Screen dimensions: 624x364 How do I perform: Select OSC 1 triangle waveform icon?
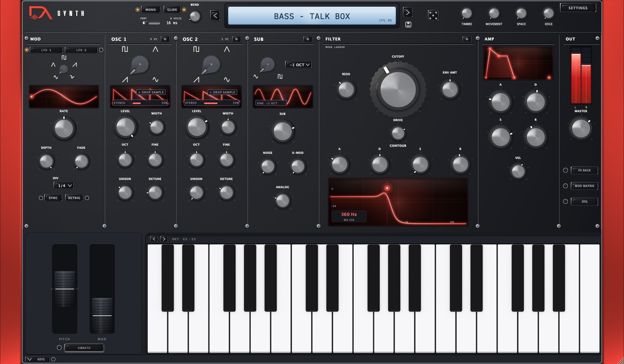coord(155,49)
